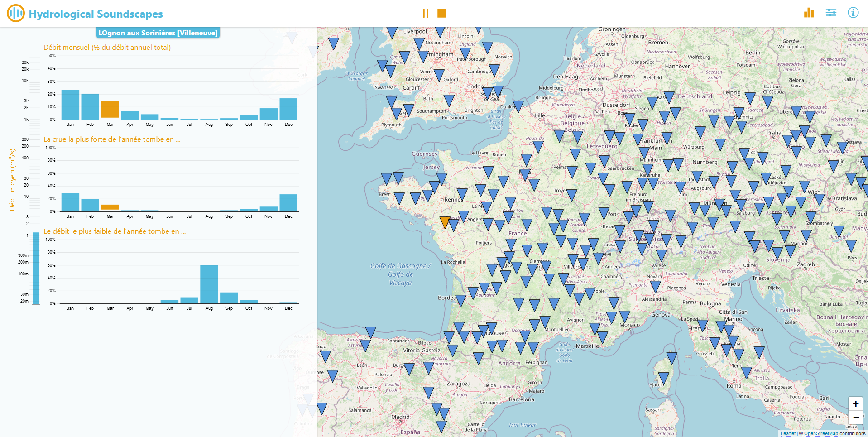This screenshot has width=868, height=437.
Task: Open the sliders settings icon
Action: 831,13
